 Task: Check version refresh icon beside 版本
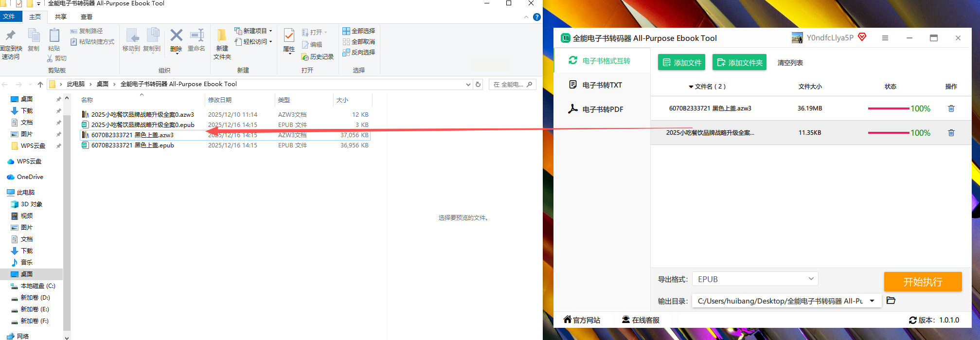pos(913,320)
